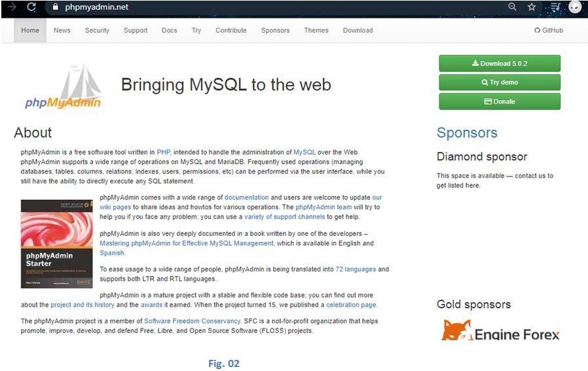Bookmark this page with the star icon

click(x=532, y=7)
